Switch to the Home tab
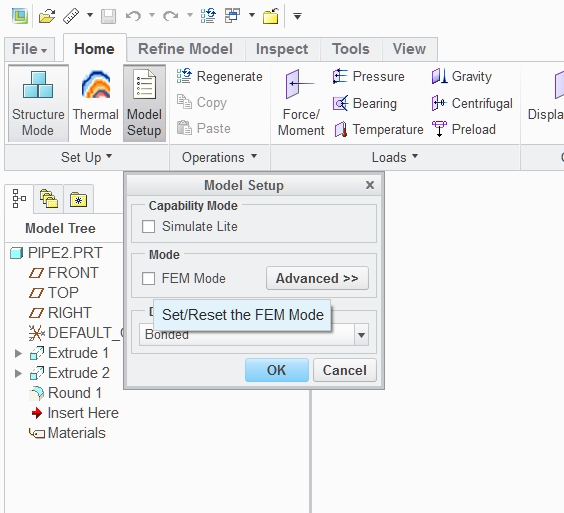Viewport: 564px width, 513px height. point(94,49)
